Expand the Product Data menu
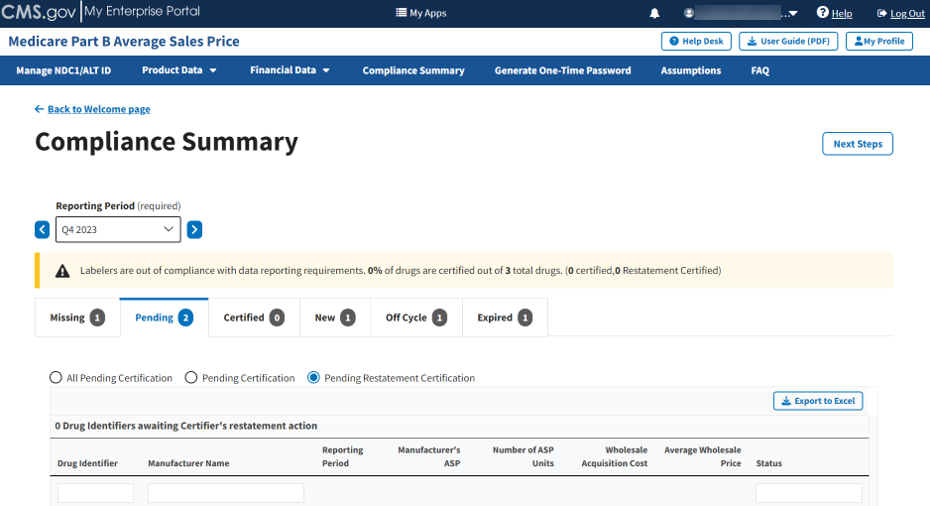The width and height of the screenshot is (930, 506). 179,70
